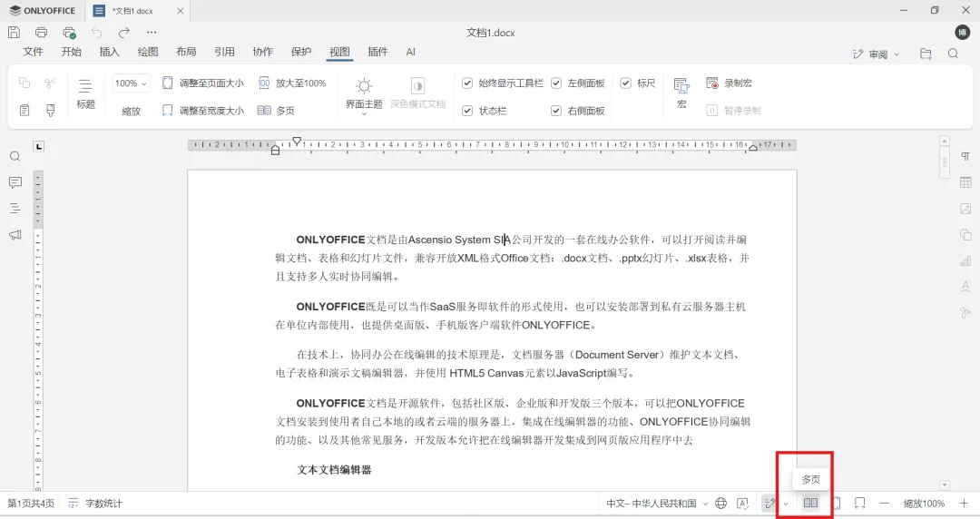
Task: Click the globe language icon in the status bar
Action: coord(720,504)
